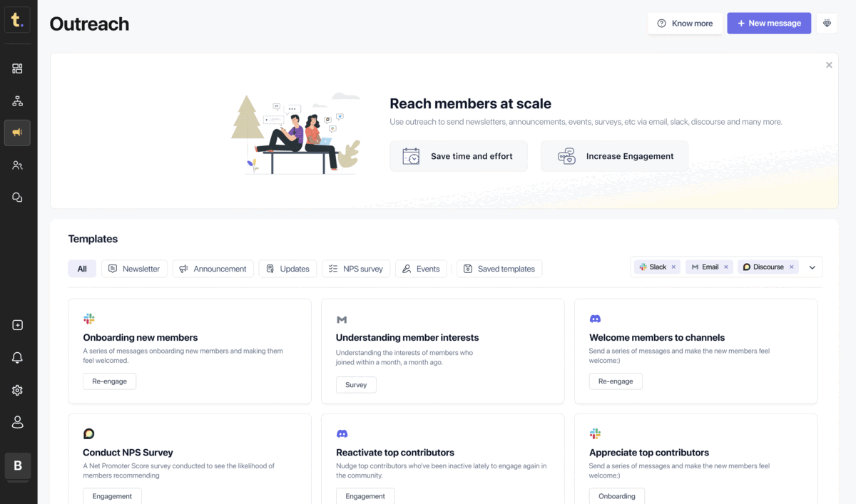Click the Slack chip label in filter
The image size is (856, 504).
tap(658, 267)
